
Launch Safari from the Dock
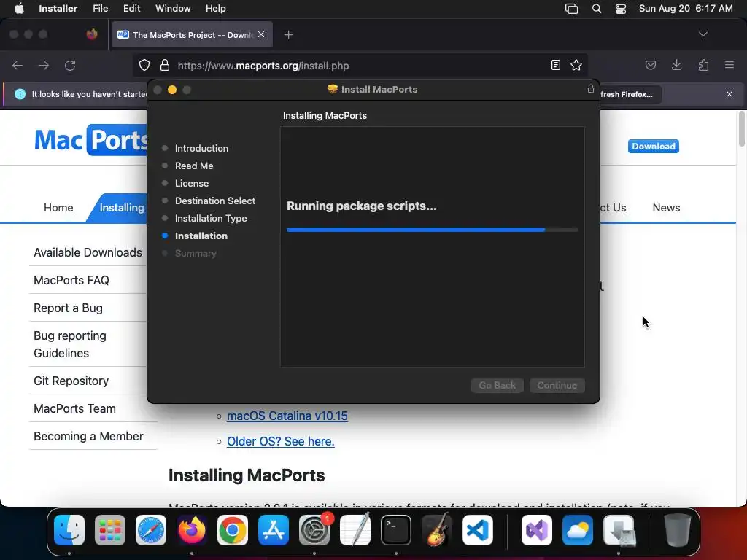tap(151, 530)
